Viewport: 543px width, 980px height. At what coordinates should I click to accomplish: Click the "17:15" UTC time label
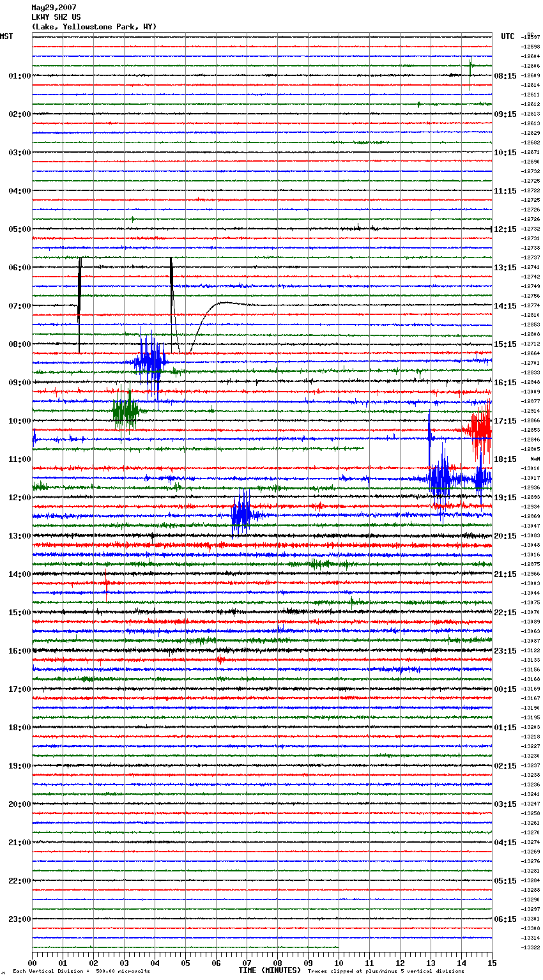pyautogui.click(x=505, y=421)
